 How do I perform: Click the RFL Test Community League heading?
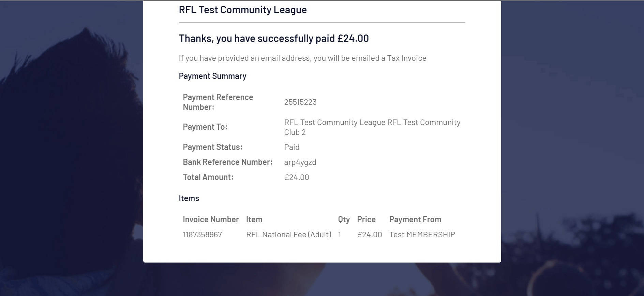point(243,10)
